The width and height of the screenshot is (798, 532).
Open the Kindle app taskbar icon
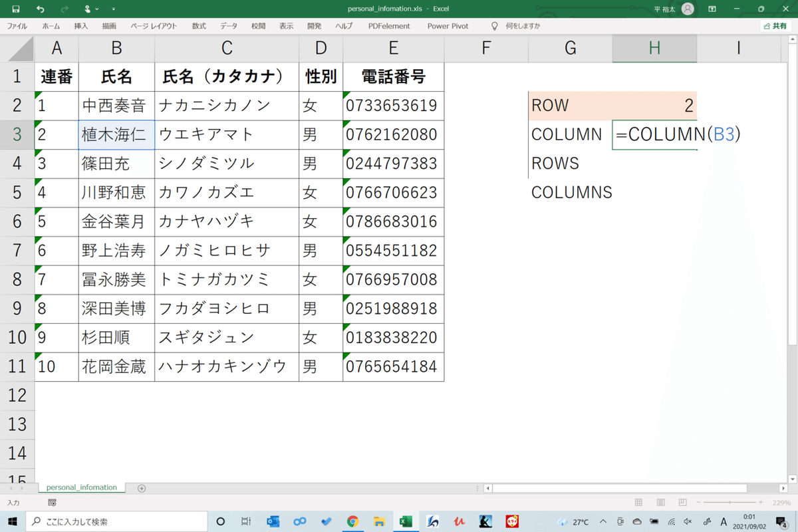pos(485,521)
